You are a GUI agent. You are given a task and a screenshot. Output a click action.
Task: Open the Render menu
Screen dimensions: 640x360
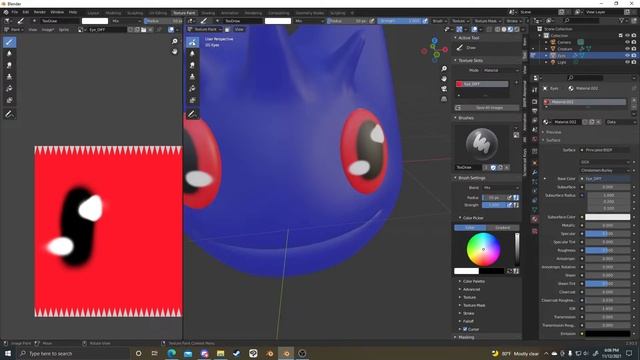click(40, 12)
